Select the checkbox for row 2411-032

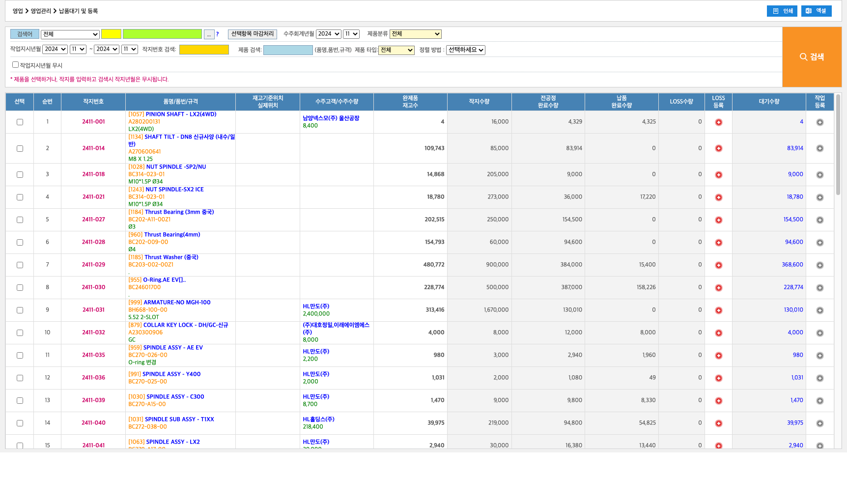pyautogui.click(x=20, y=333)
